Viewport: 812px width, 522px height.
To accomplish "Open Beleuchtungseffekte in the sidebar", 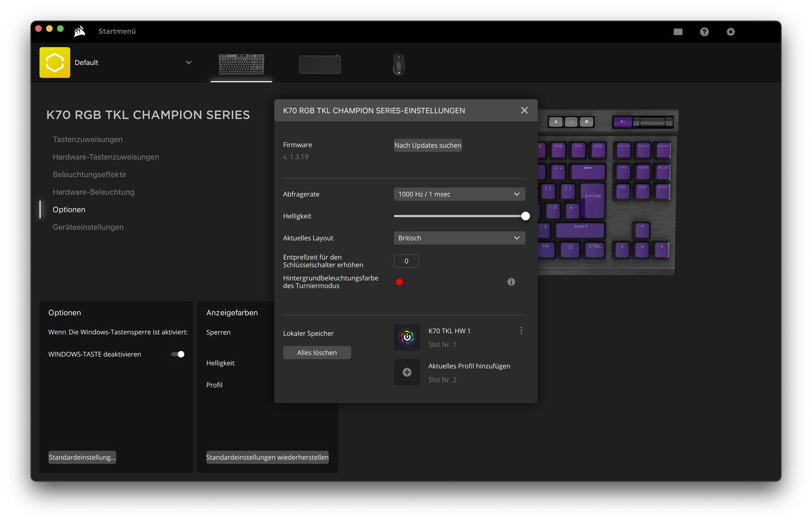I will point(89,175).
